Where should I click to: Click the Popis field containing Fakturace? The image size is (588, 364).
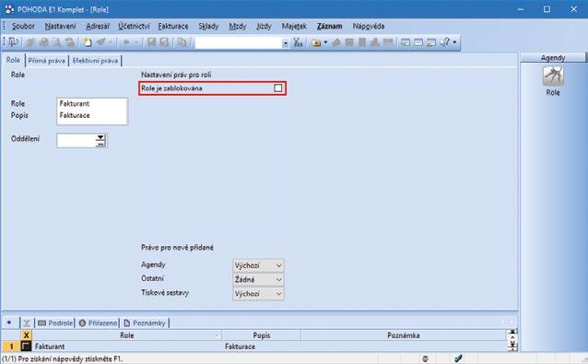(x=92, y=115)
